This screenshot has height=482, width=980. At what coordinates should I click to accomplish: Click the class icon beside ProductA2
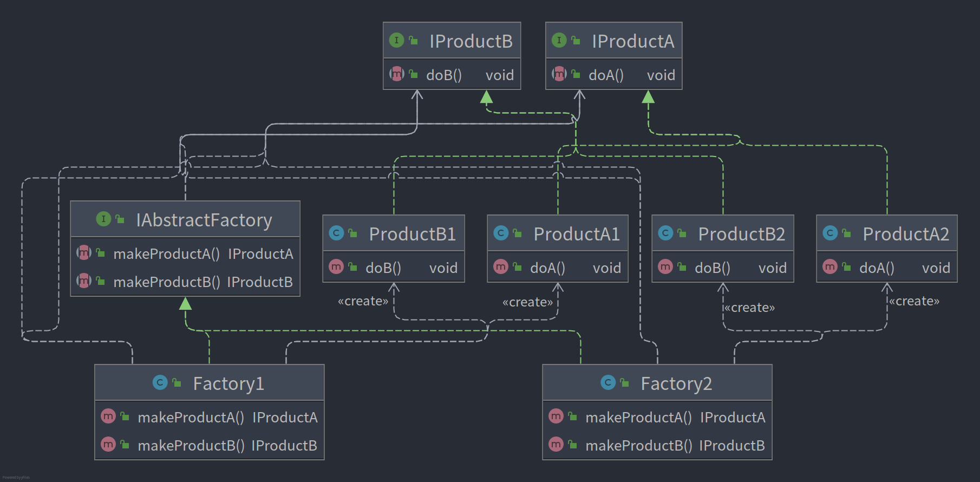(x=830, y=233)
